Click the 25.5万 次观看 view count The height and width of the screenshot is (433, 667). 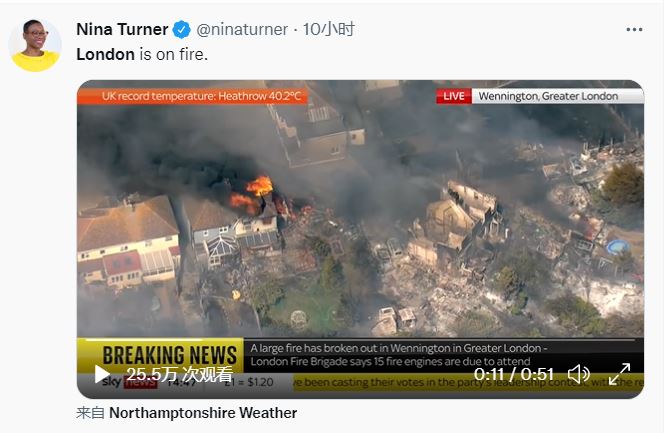(180, 374)
